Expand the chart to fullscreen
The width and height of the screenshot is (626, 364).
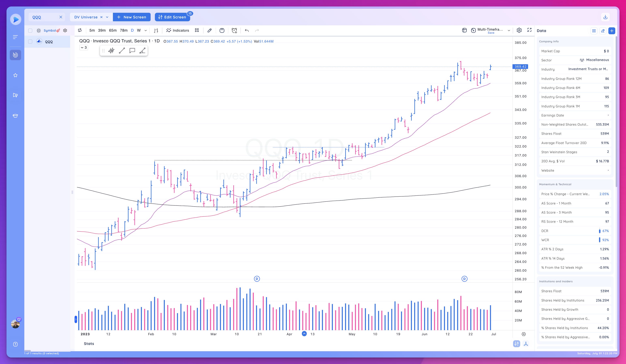530,30
